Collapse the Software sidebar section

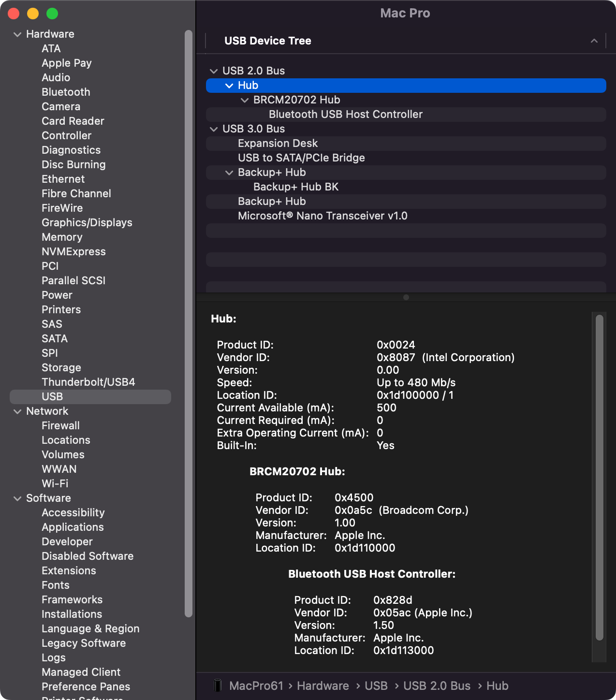click(x=17, y=498)
